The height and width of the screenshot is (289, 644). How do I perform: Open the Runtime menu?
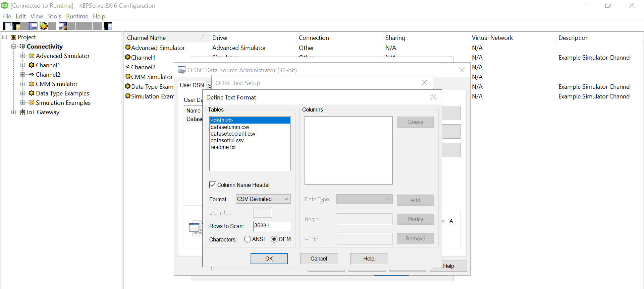click(x=77, y=16)
